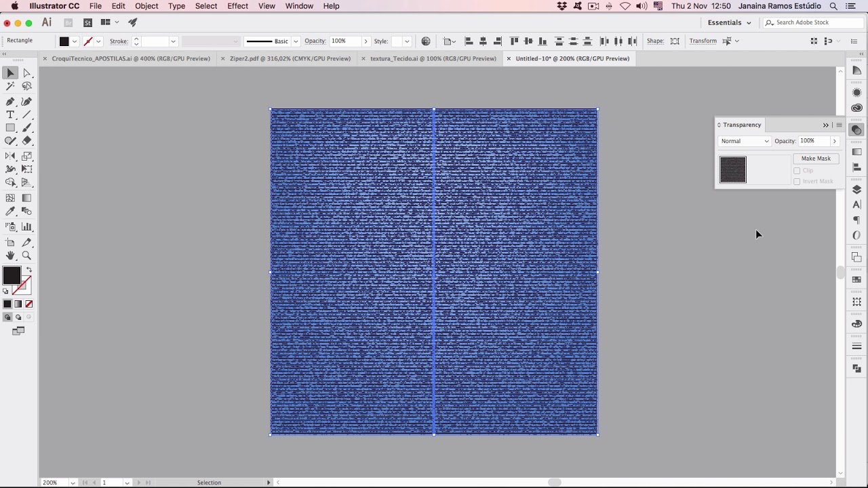
Task: Select the Gradient tool
Action: click(26, 198)
